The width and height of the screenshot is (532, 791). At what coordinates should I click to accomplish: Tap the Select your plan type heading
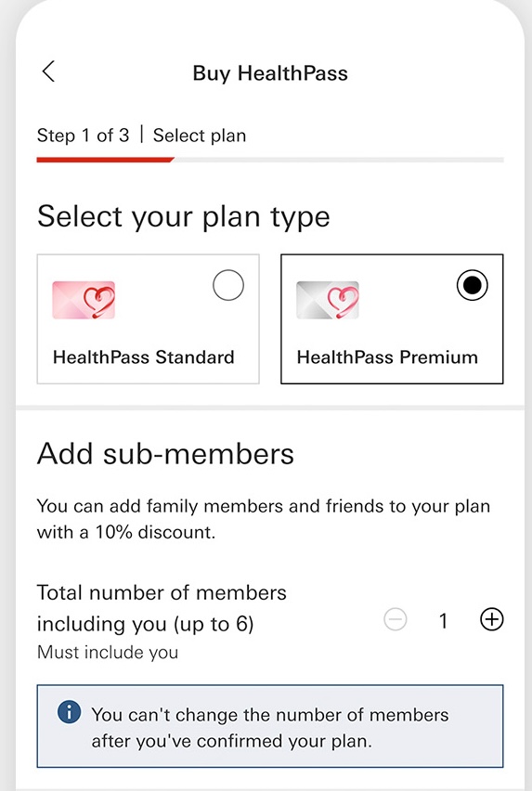[x=184, y=217]
